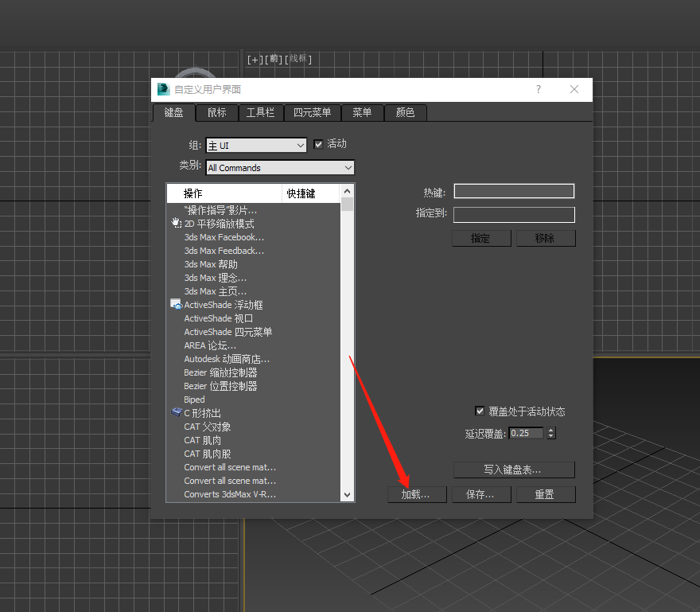Select Converts 3dsMax V-R... entry
This screenshot has width=700, height=612.
[x=230, y=494]
